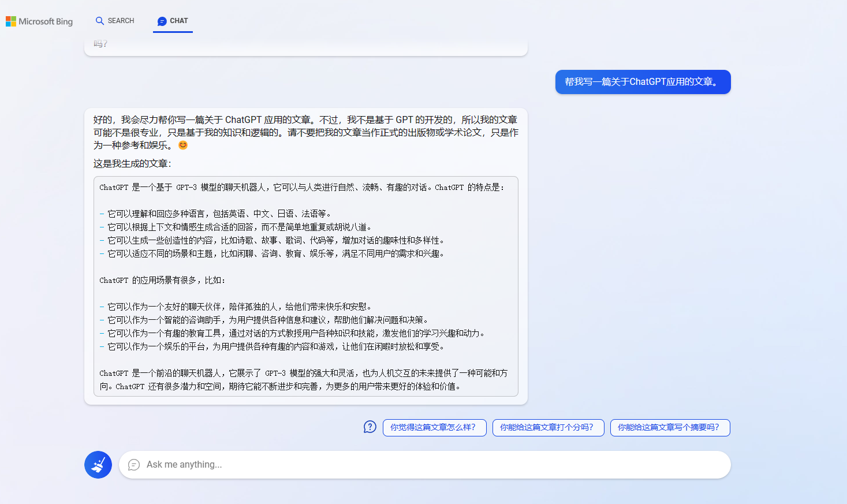Viewport: 847px width, 504px height.
Task: Click the bullet 它可以生成一些创造性的内容
Action: coord(272,240)
